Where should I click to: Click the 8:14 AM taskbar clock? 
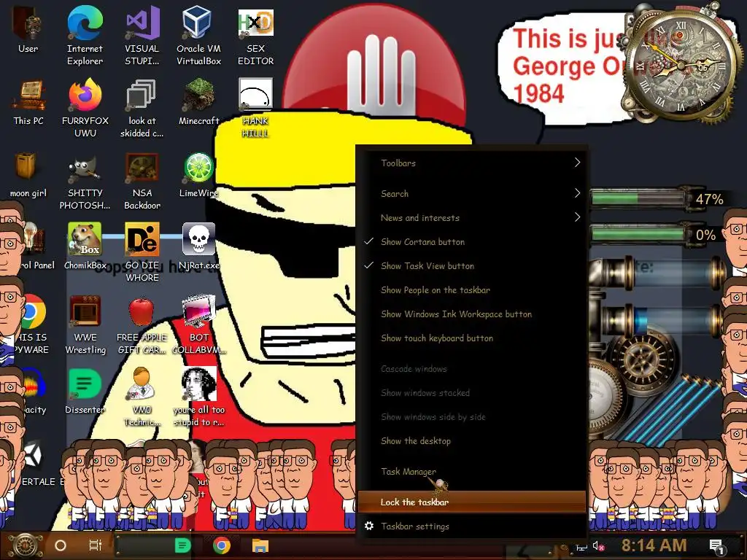click(654, 545)
